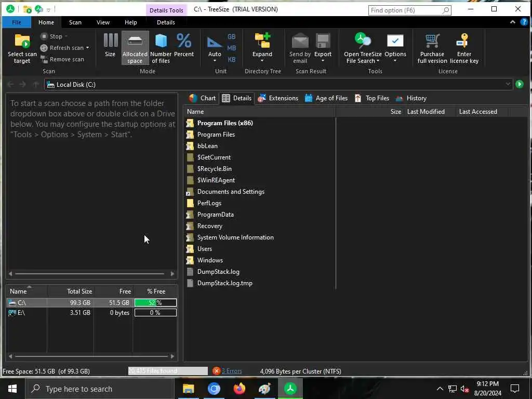Click the green start scan button
This screenshot has width=532, height=399.
point(520,84)
